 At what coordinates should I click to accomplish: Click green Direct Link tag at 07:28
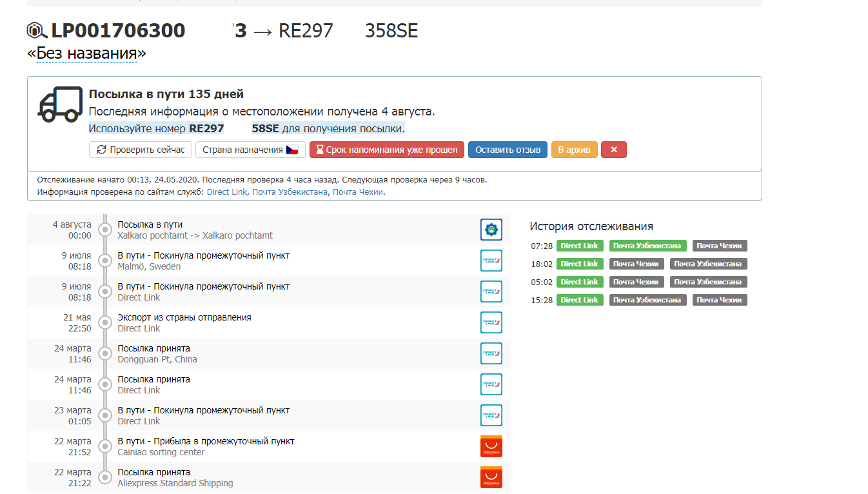coord(579,246)
